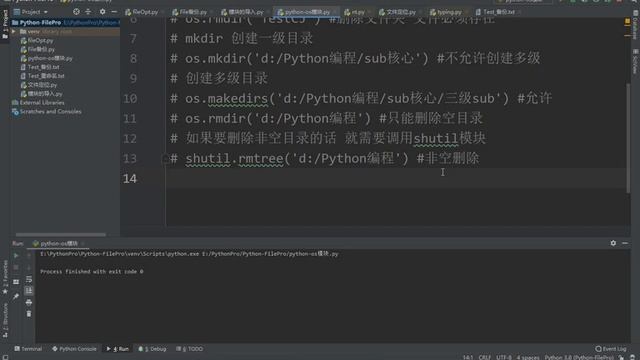This screenshot has width=640, height=360.
Task: Click the Project panel horizontal scrollbar
Action: 60,234
